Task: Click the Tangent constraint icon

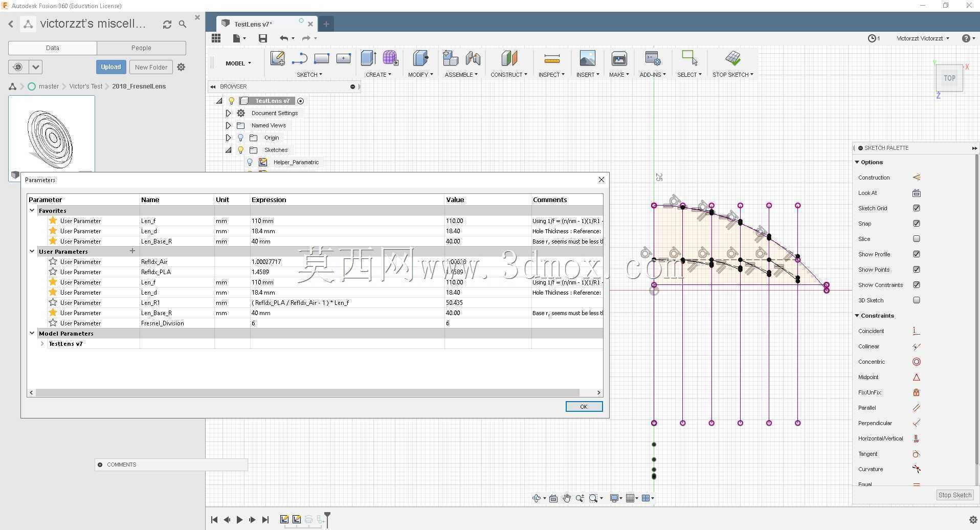Action: tap(917, 454)
